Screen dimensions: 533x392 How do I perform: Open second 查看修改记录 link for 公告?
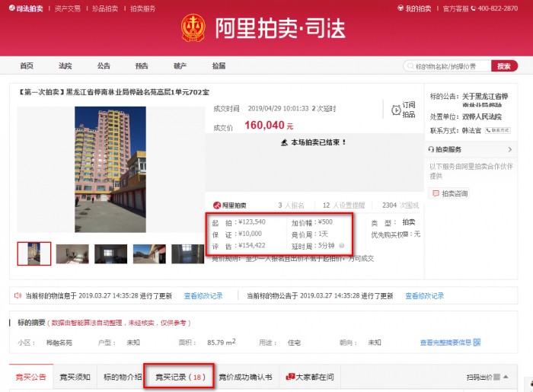pos(425,296)
